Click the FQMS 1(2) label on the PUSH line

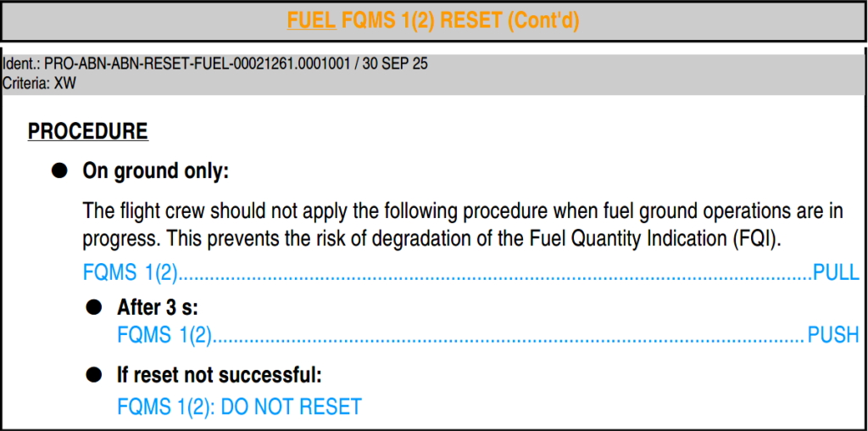[164, 334]
